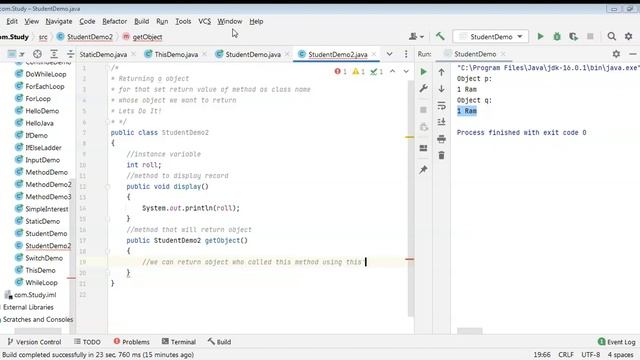Open the Event Log
This screenshot has height=360, width=640.
point(617,342)
